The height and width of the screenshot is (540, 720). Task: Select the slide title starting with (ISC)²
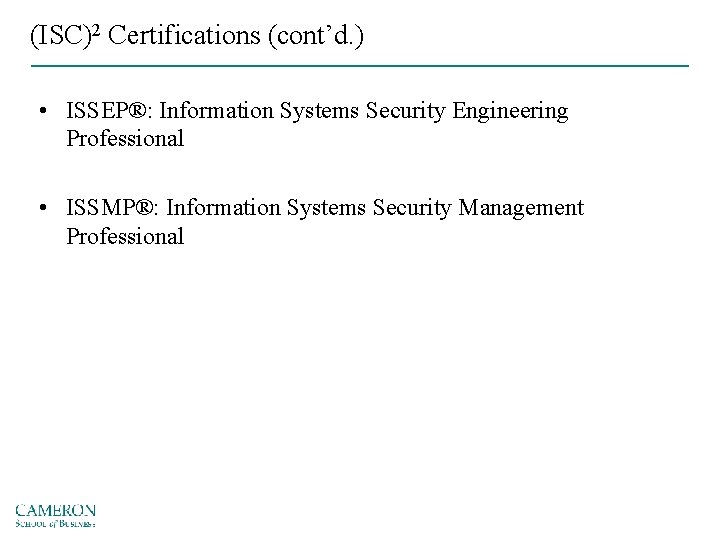(x=197, y=35)
